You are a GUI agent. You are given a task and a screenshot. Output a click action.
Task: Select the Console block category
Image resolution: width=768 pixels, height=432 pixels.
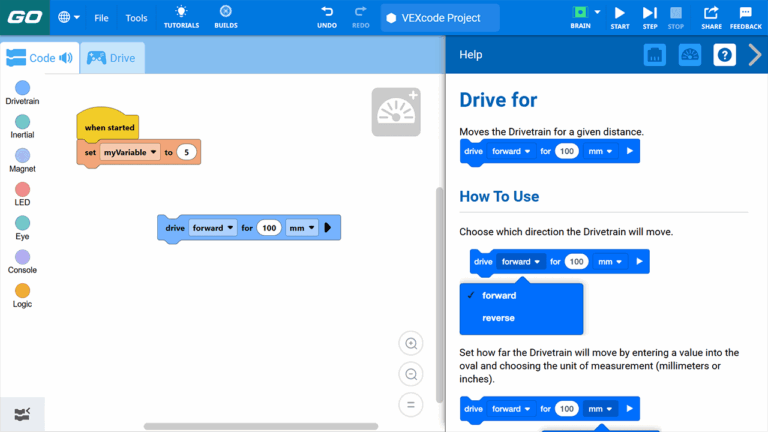click(x=23, y=262)
